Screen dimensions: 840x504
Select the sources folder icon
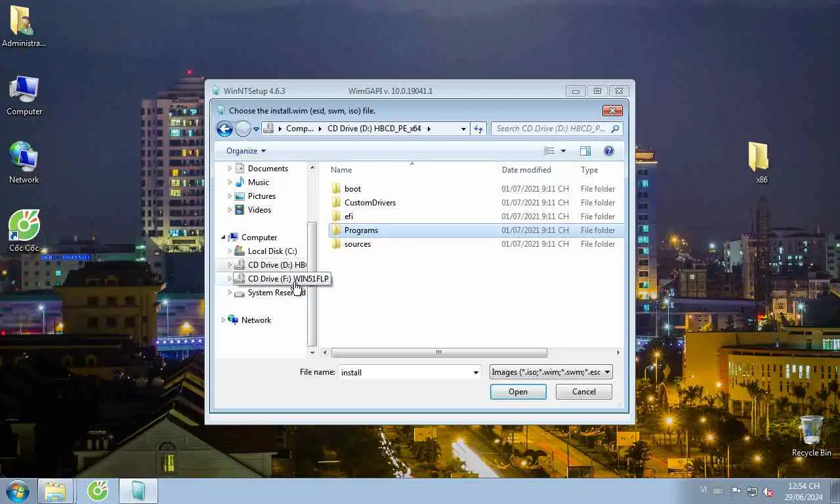click(x=337, y=243)
